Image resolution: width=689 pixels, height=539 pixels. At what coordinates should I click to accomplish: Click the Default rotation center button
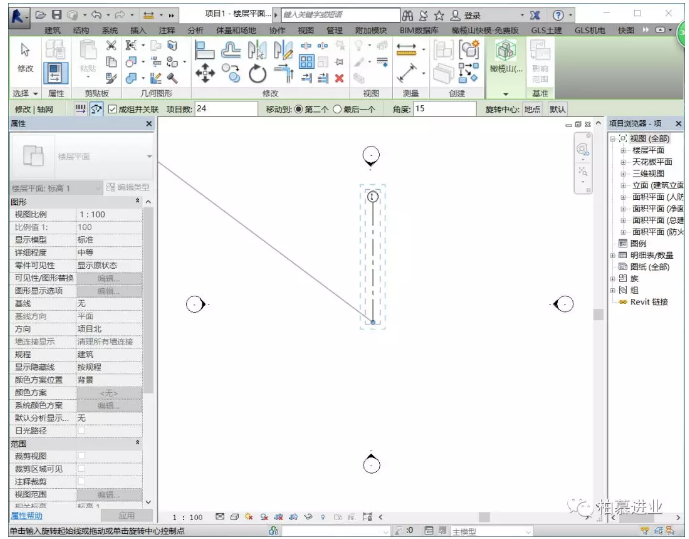[x=557, y=109]
